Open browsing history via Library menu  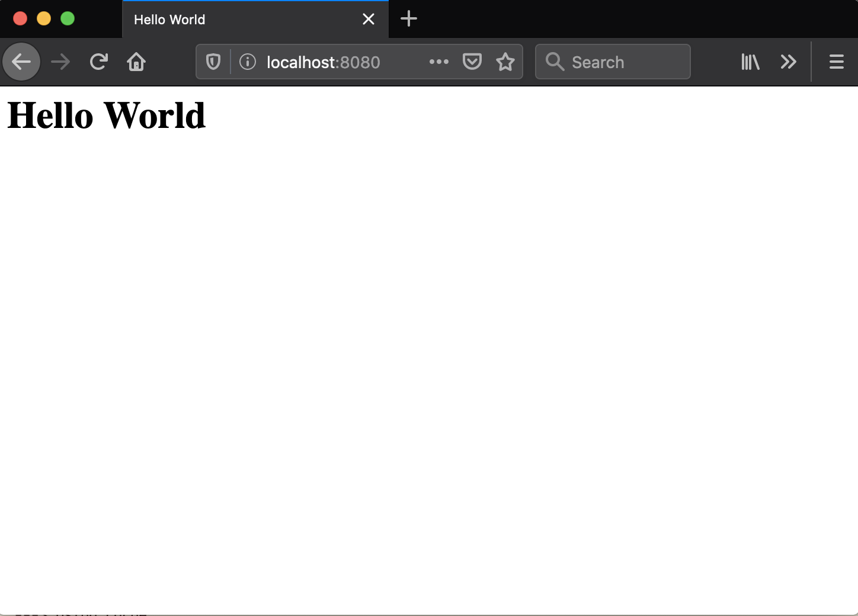point(750,62)
